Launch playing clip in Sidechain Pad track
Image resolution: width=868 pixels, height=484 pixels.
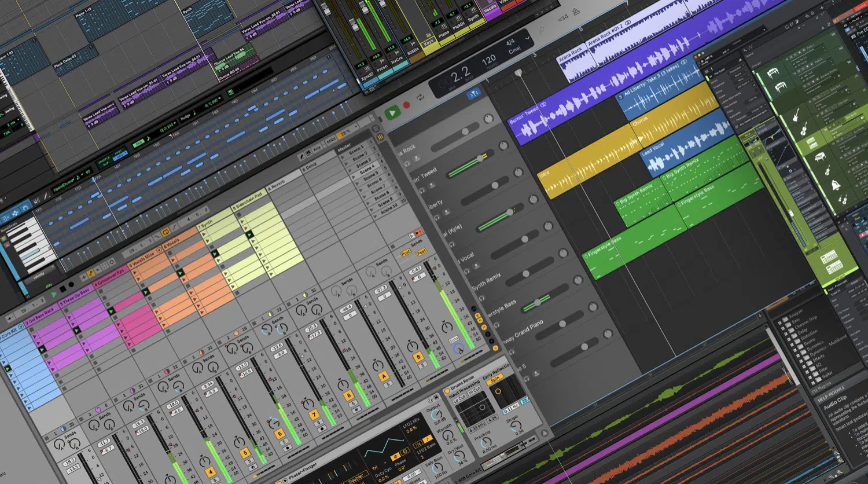coord(250,235)
